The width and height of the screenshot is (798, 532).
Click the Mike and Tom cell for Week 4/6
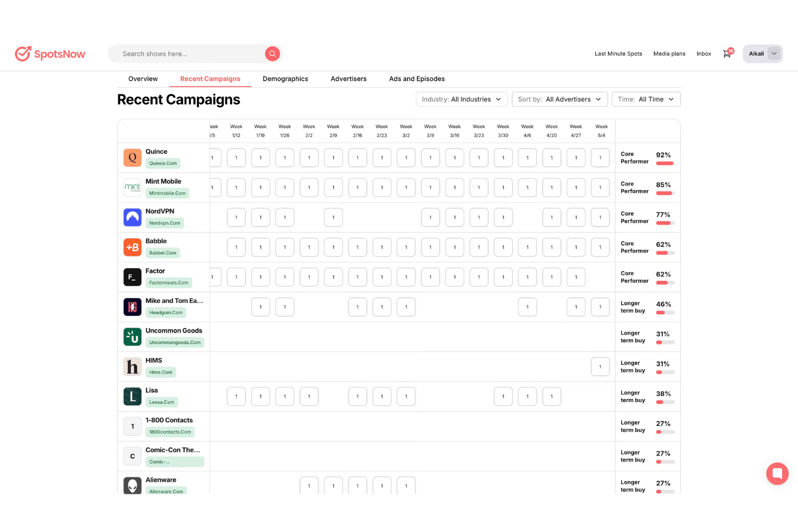pyautogui.click(x=527, y=307)
